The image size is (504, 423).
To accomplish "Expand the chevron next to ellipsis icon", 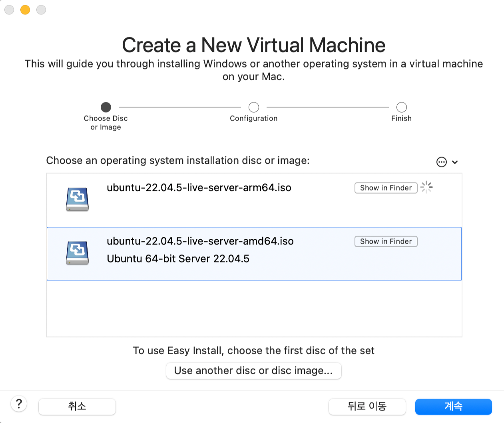I will pos(455,162).
